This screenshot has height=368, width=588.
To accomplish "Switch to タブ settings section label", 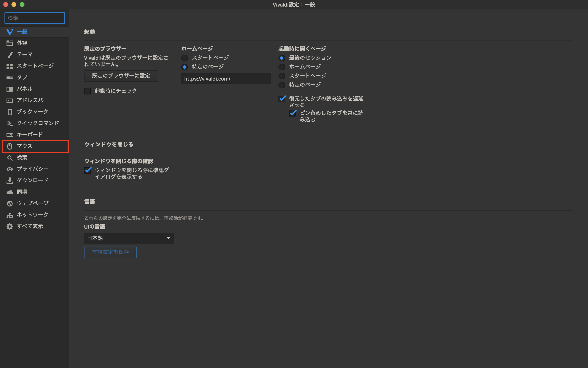I will tap(22, 77).
